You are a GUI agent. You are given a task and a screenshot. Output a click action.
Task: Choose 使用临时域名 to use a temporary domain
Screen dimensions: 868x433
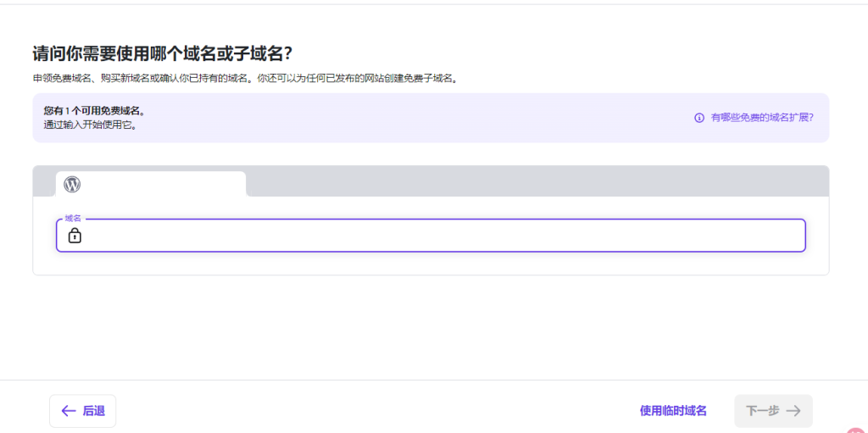(x=673, y=411)
